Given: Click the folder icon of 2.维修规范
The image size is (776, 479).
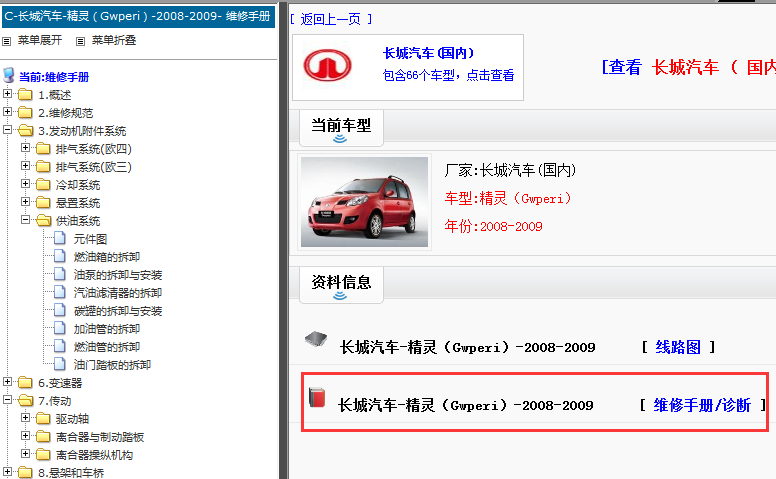Looking at the screenshot, I should coord(25,113).
